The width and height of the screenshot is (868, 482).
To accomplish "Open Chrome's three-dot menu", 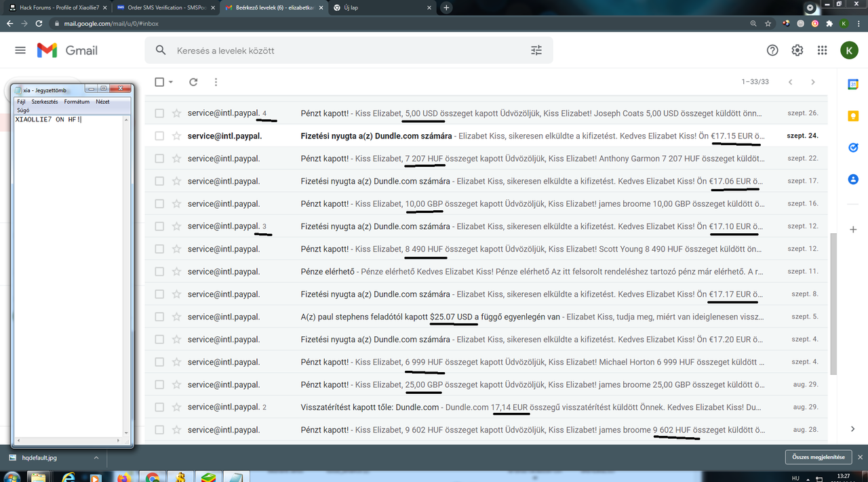I will 858,23.
